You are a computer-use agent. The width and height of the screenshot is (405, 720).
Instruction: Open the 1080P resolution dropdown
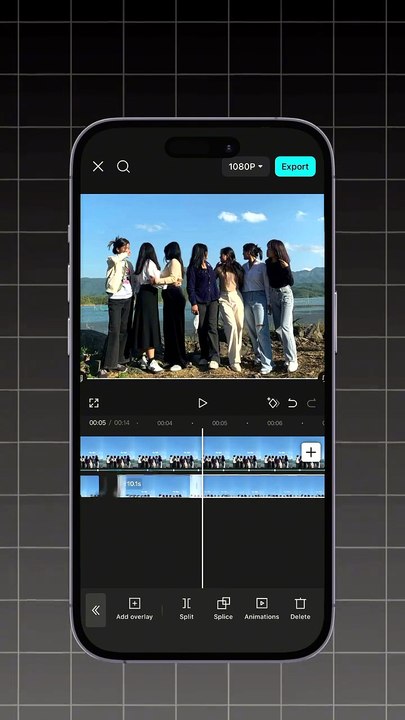click(x=246, y=167)
